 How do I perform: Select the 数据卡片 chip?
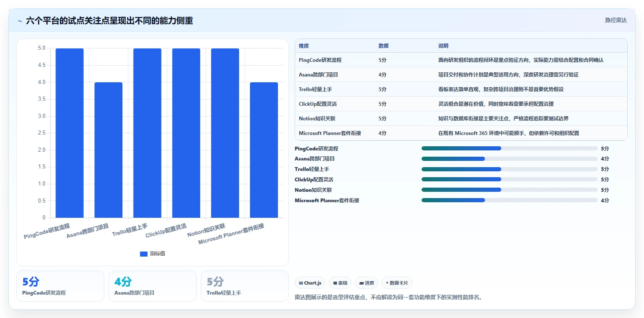tap(397, 283)
